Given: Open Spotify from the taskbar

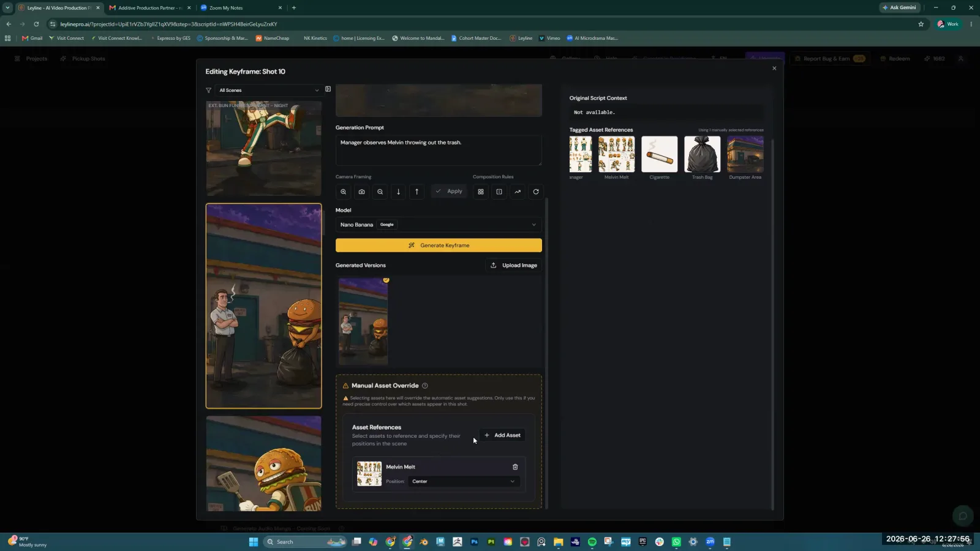Looking at the screenshot, I should pos(592,542).
